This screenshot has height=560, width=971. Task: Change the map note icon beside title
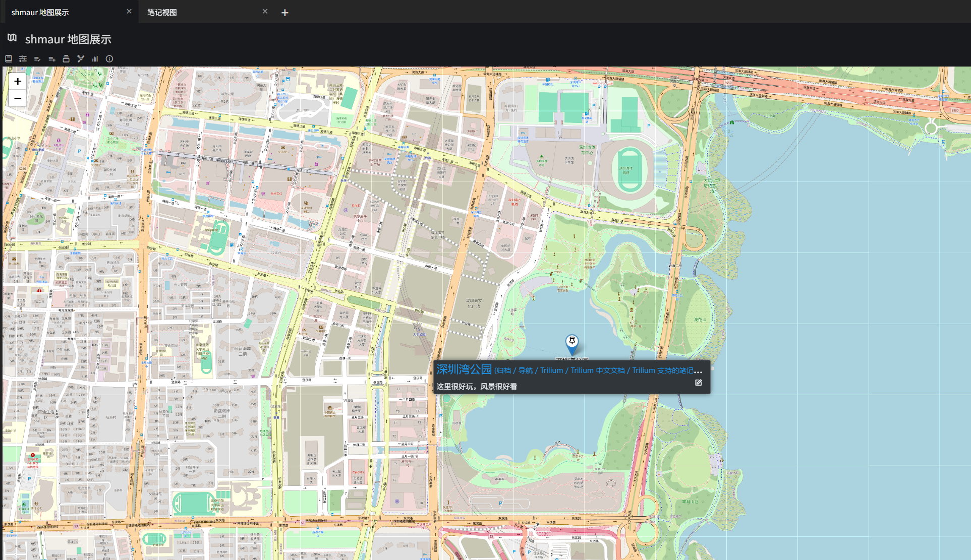[x=12, y=38]
